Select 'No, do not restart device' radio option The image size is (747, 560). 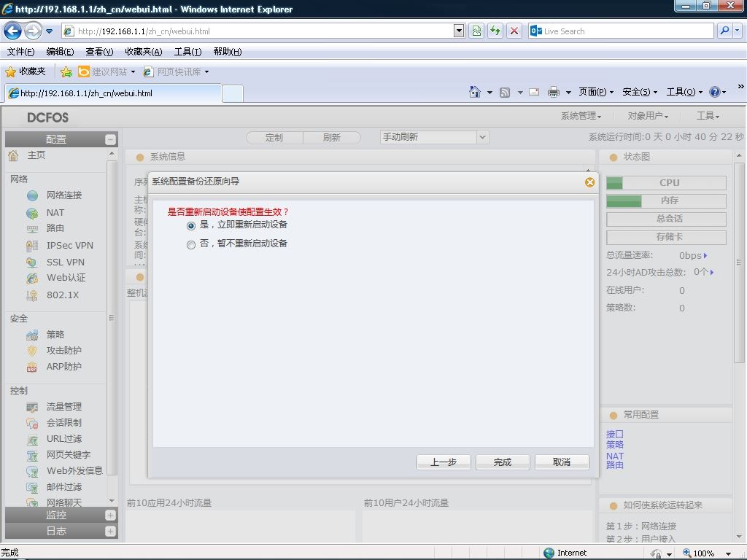click(191, 244)
